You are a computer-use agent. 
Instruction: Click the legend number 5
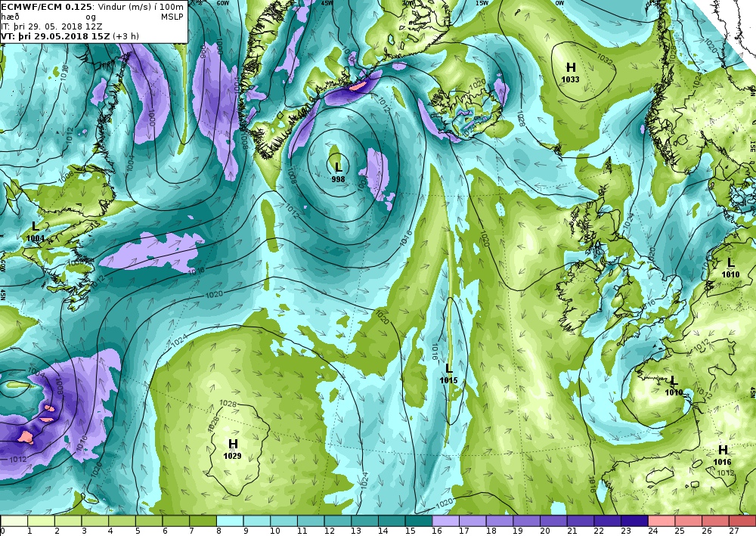point(138,531)
